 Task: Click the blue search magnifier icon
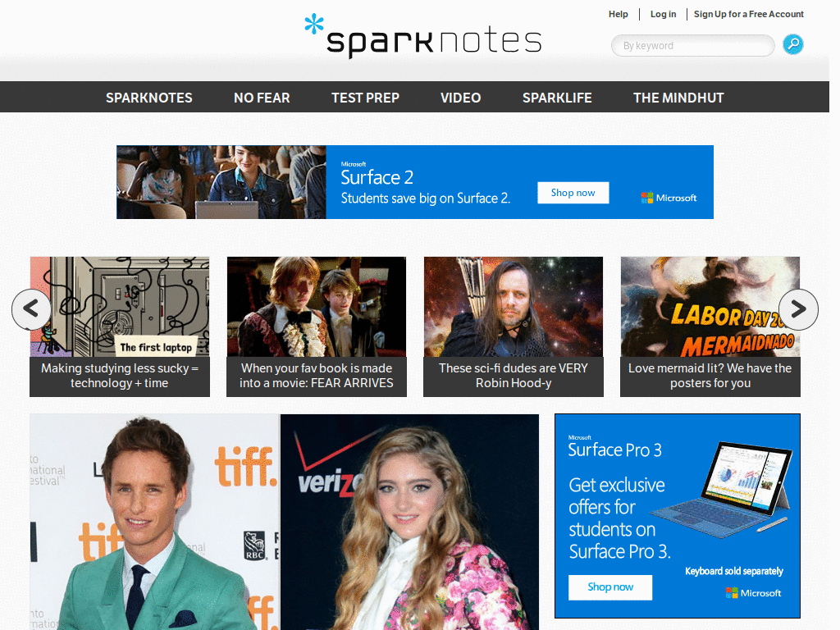792,44
